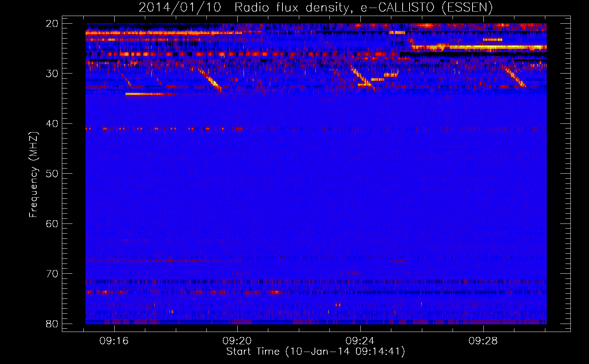
Task: Click the 80 MHz frequency tick label
Action: (x=52, y=324)
